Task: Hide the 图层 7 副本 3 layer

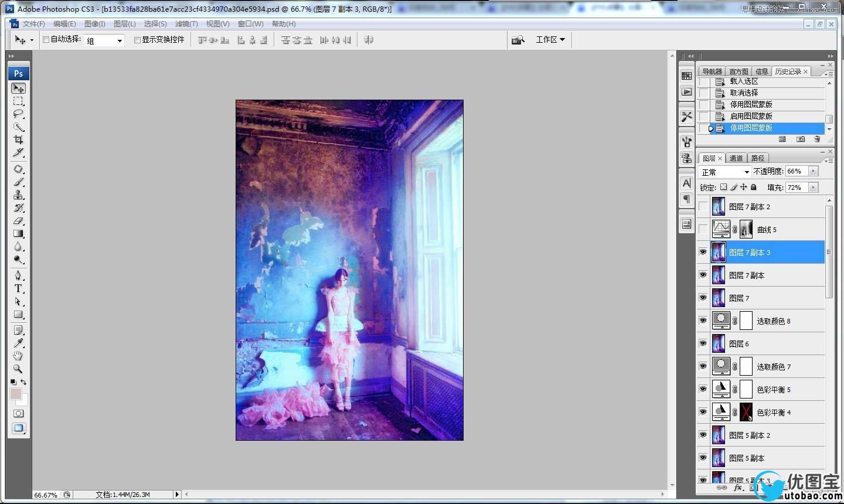Action: pyautogui.click(x=703, y=252)
